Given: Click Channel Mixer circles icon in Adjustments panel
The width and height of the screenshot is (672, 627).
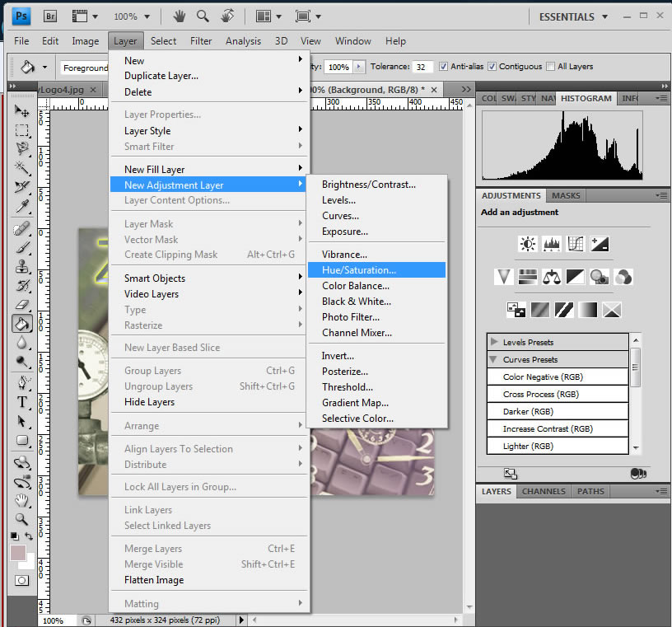Looking at the screenshot, I should pos(623,277).
